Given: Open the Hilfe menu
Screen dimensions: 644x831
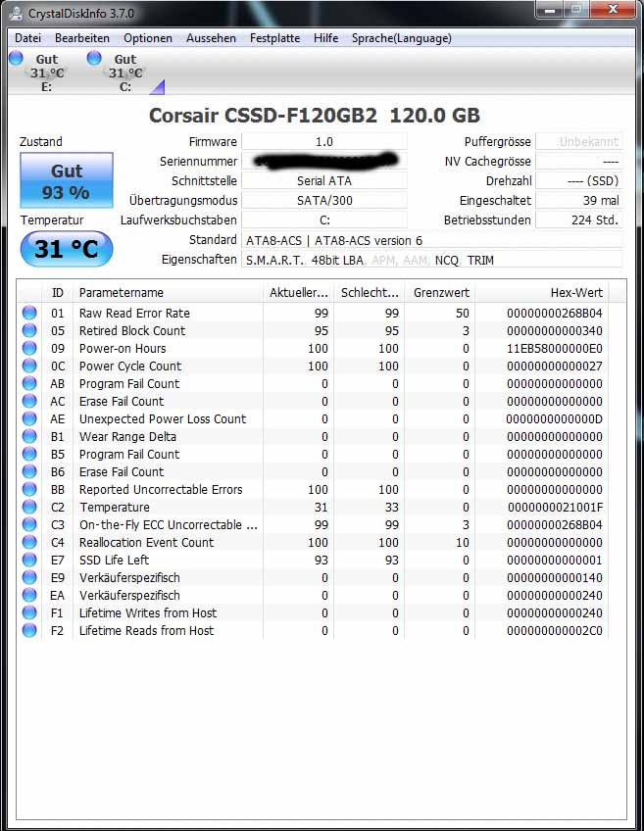Looking at the screenshot, I should (x=326, y=38).
